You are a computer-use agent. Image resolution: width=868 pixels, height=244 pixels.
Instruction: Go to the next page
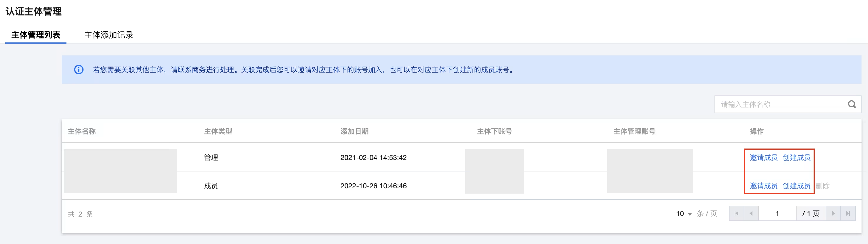pyautogui.click(x=833, y=213)
